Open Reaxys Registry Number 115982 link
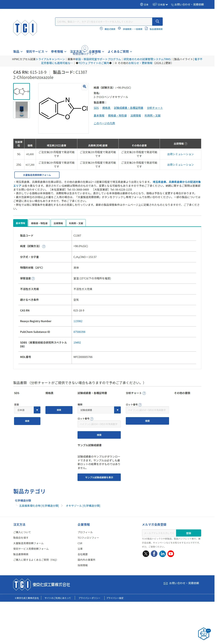 click(x=78, y=321)
